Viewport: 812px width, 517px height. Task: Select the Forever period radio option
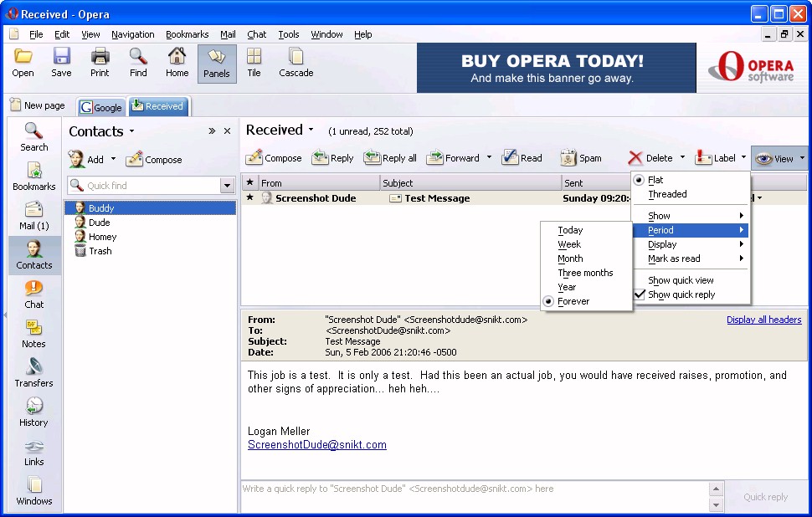(x=549, y=301)
